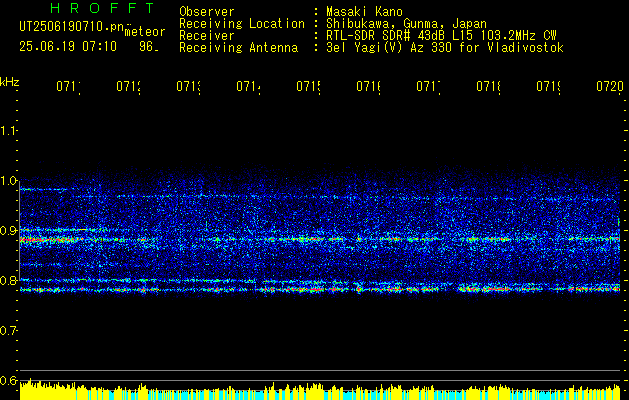Click the 0720 time marker
Image resolution: width=629 pixels, height=400 pixels.
[610, 87]
